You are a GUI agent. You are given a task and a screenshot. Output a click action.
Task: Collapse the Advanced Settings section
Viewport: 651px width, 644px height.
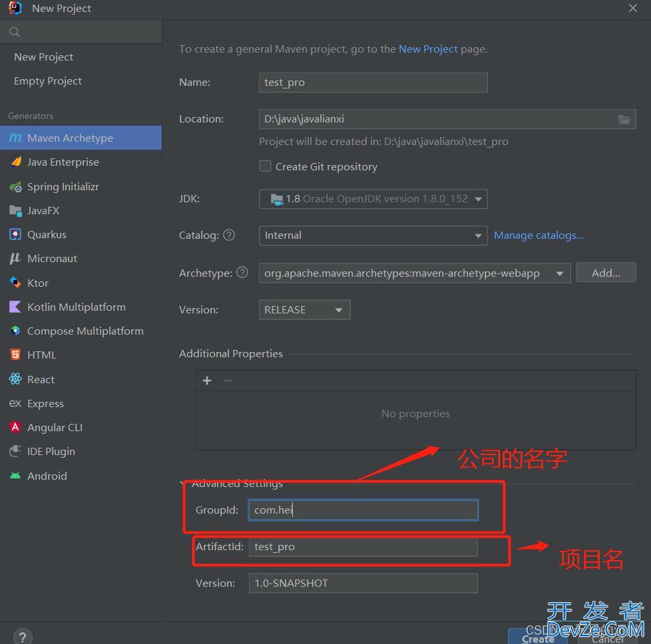pos(232,484)
